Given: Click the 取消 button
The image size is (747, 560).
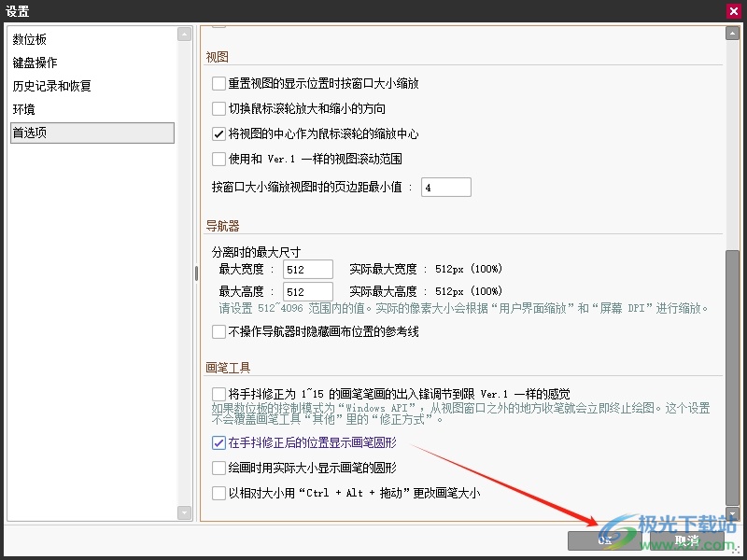Looking at the screenshot, I should (x=686, y=540).
